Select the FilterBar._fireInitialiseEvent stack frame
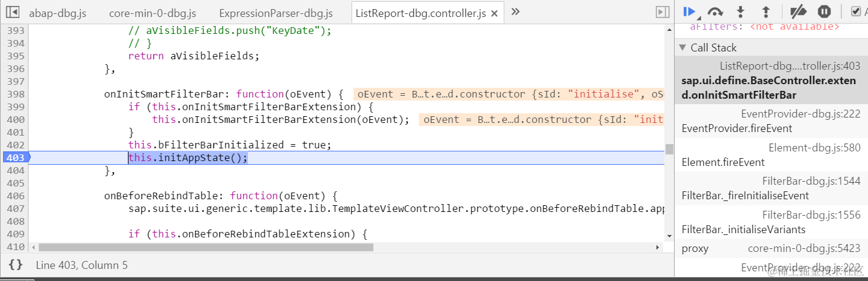The image size is (868, 281). coord(771,188)
